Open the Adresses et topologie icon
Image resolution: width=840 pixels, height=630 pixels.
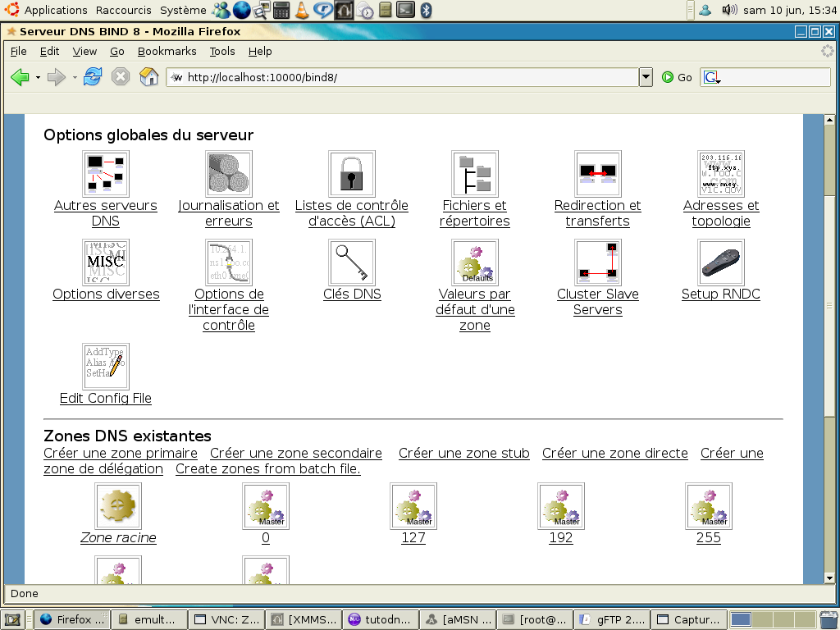[x=721, y=174]
